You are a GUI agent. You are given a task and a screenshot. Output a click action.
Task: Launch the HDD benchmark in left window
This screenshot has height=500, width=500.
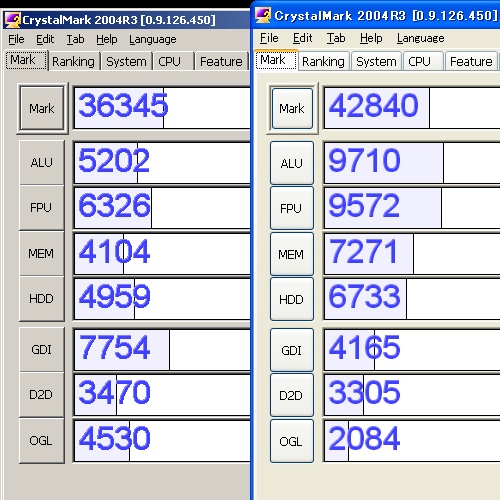[42, 298]
